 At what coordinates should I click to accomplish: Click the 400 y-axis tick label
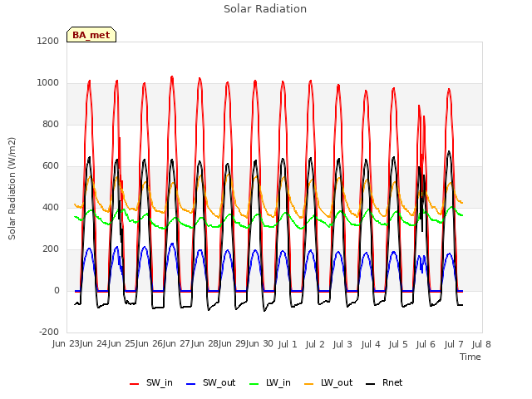point(51,207)
